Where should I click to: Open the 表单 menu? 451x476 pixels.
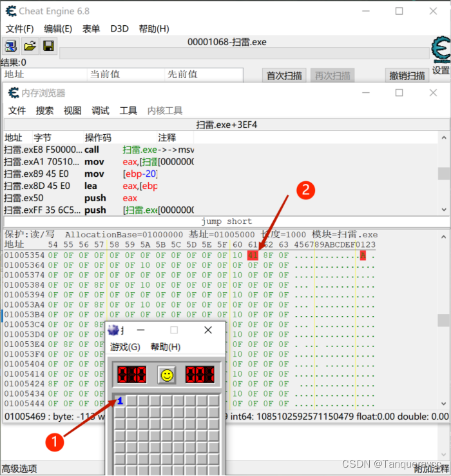point(91,29)
